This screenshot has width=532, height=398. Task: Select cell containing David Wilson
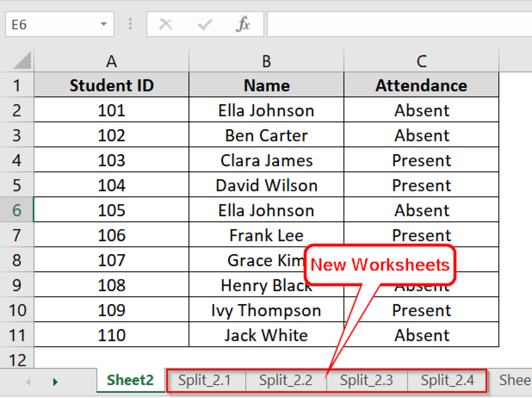point(267,185)
